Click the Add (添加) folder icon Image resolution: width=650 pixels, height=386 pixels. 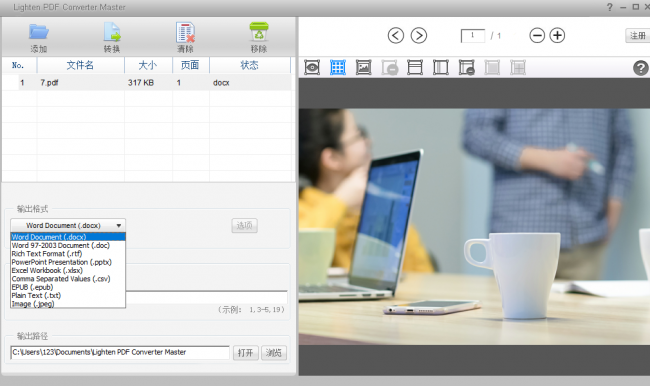tap(39, 32)
